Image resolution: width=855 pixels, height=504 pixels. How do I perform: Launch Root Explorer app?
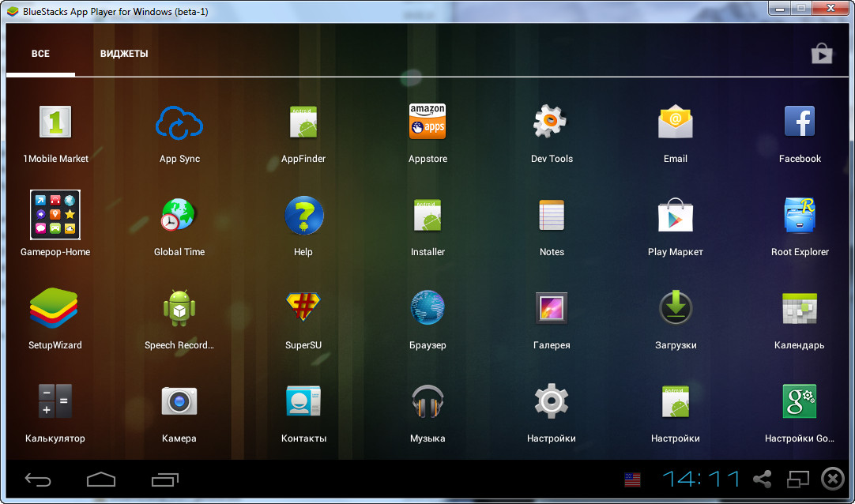(800, 216)
